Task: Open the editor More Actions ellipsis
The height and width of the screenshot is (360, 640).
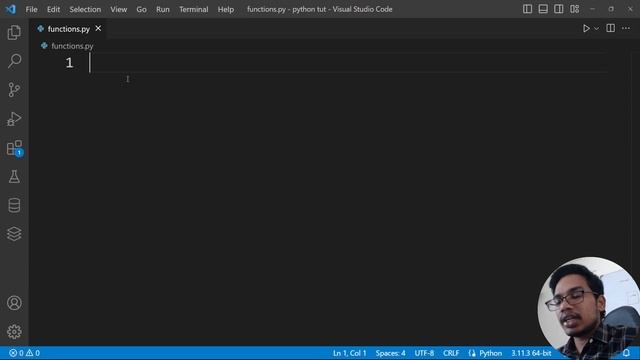Action: click(x=626, y=28)
